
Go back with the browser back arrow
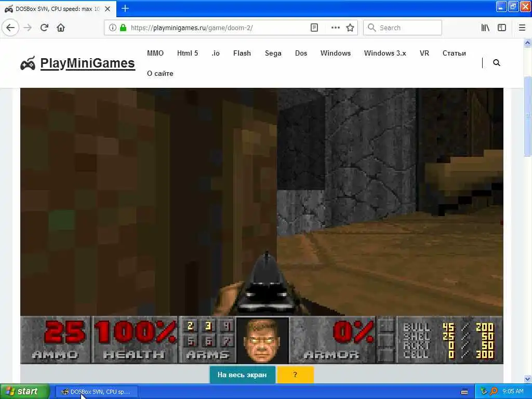(10, 28)
